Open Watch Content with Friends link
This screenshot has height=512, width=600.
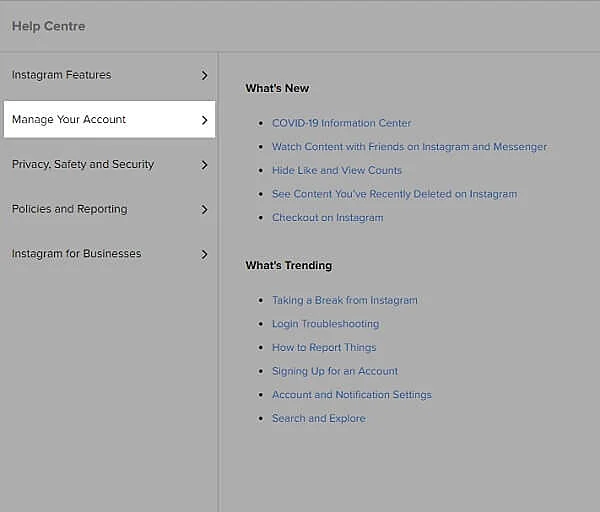(x=409, y=147)
